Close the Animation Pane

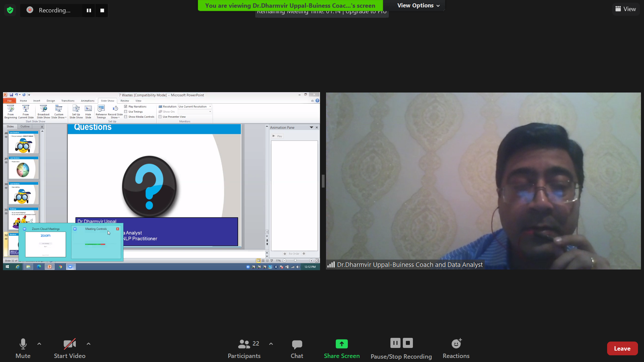pyautogui.click(x=317, y=127)
